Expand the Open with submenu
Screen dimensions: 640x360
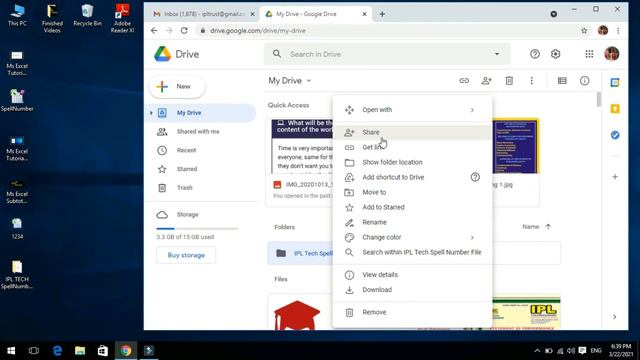[x=472, y=110]
